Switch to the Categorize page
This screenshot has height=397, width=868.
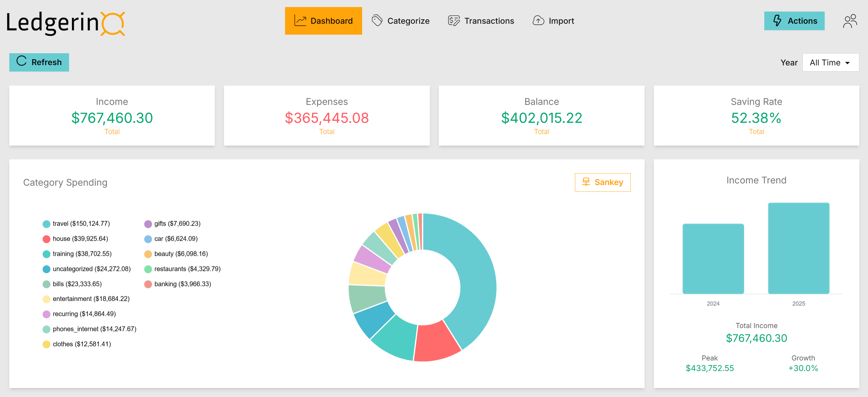pyautogui.click(x=401, y=21)
